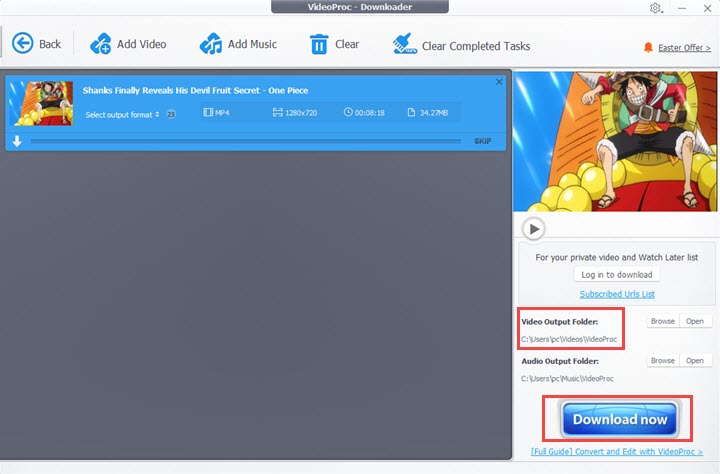Click the Back label text
The height and width of the screenshot is (474, 720).
coord(50,44)
